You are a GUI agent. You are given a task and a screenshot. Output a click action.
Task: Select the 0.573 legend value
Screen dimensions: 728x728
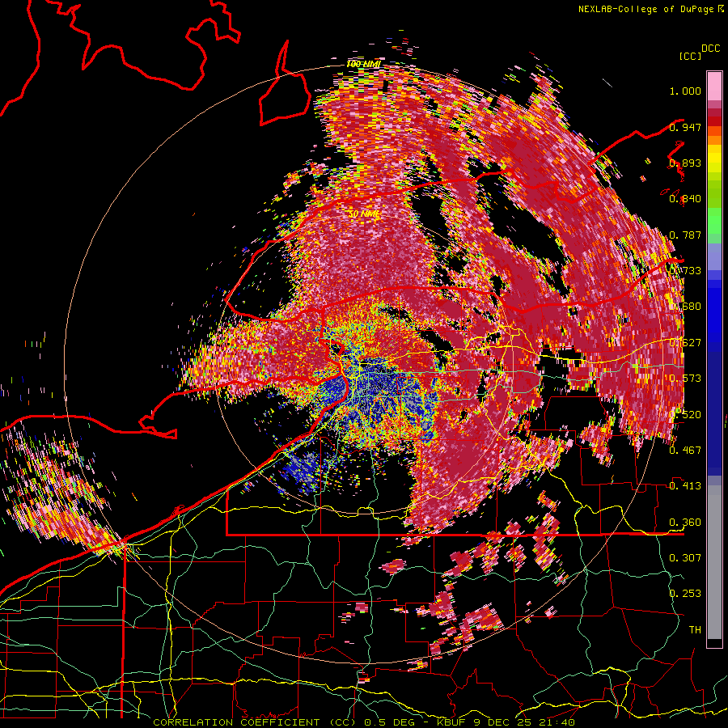(685, 379)
